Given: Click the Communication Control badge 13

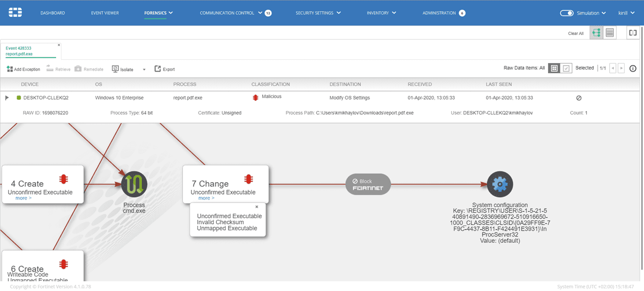Looking at the screenshot, I should [268, 13].
